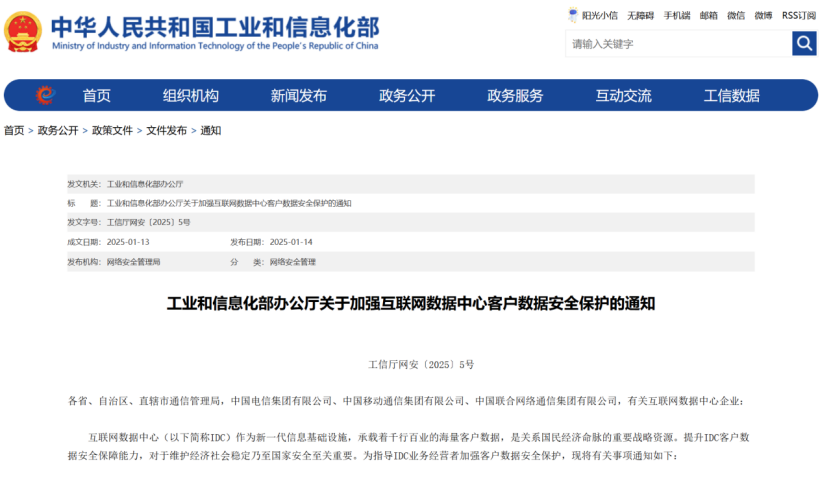831x478 pixels.
Task: Click the national emblem logo
Action: 22,32
